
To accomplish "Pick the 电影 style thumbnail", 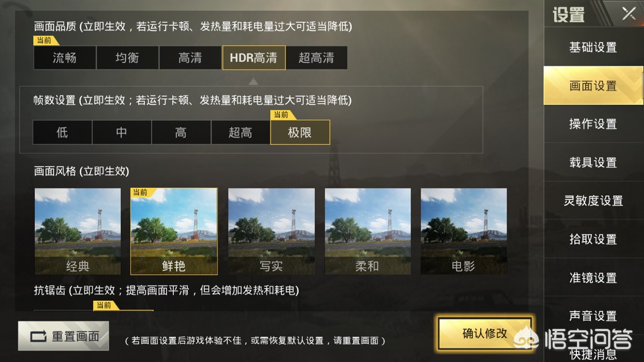I will tap(464, 231).
